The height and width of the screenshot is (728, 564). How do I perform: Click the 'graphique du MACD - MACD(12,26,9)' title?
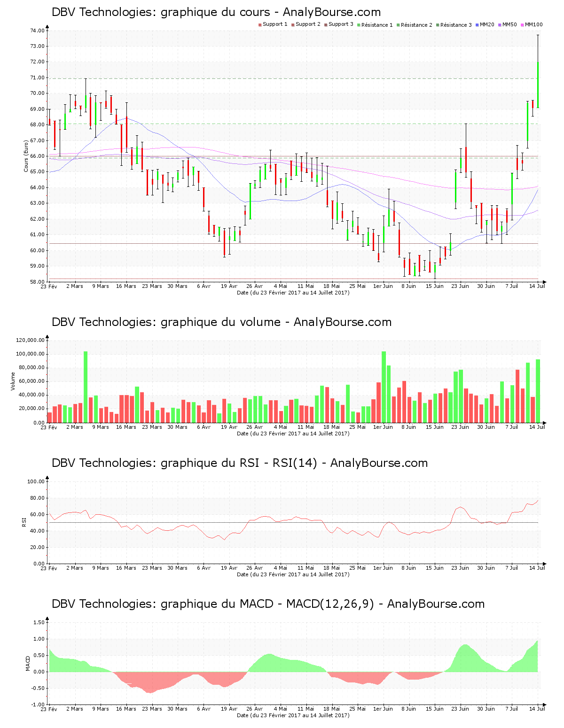(x=268, y=604)
